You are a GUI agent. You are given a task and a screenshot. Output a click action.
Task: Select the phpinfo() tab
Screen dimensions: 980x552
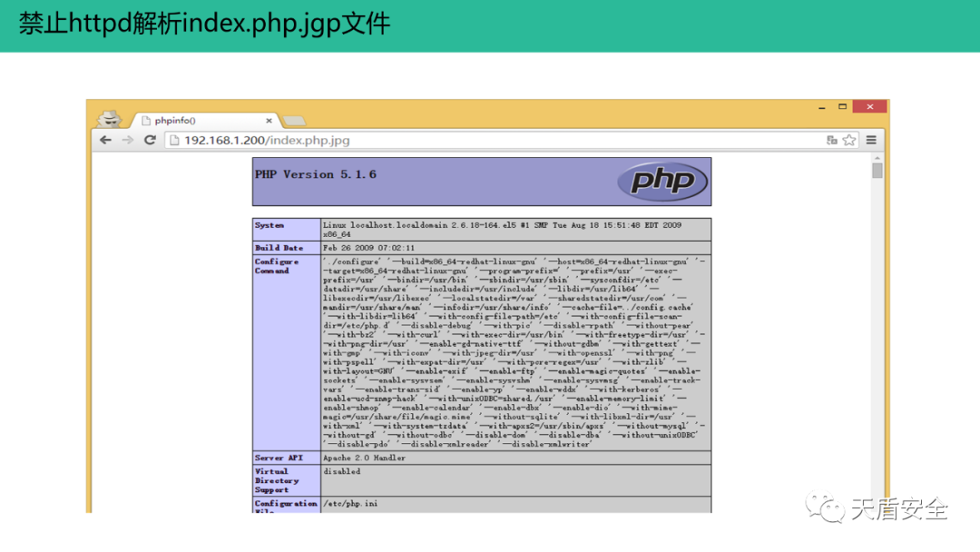point(204,121)
